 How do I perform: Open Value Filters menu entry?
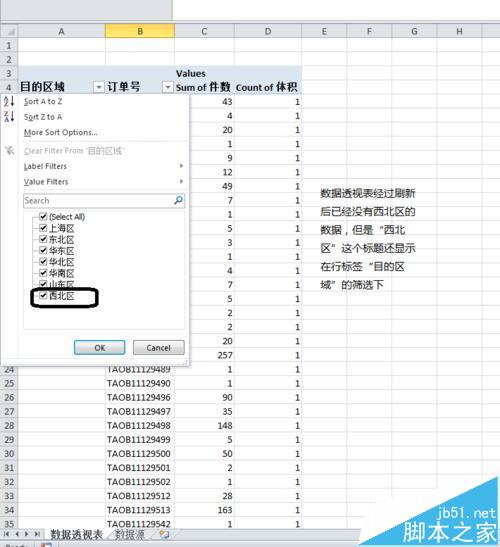click(x=46, y=181)
